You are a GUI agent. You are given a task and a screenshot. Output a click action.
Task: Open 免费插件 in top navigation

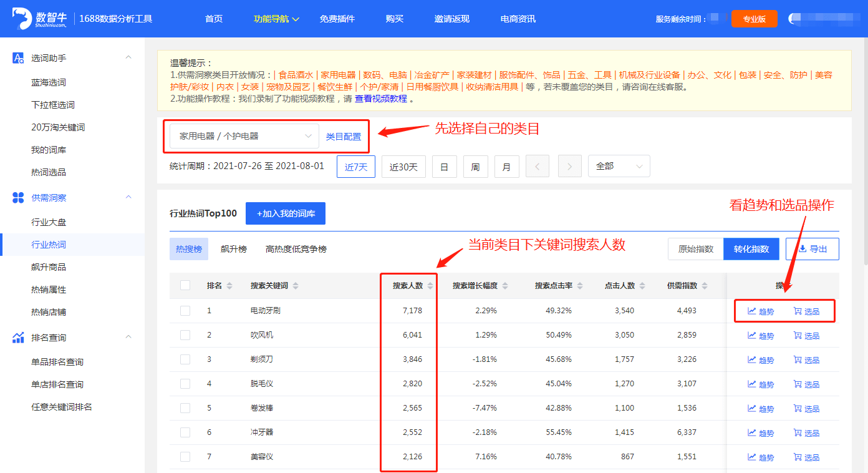pos(337,19)
